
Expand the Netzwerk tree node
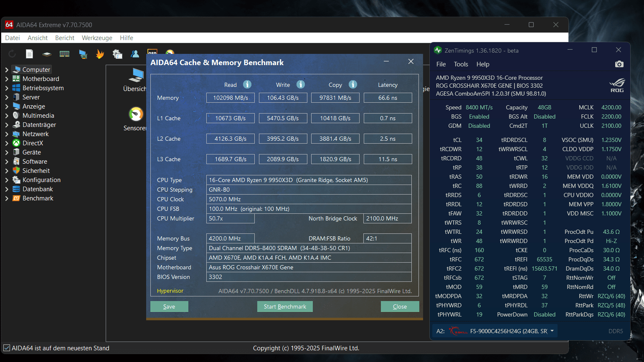click(x=7, y=134)
